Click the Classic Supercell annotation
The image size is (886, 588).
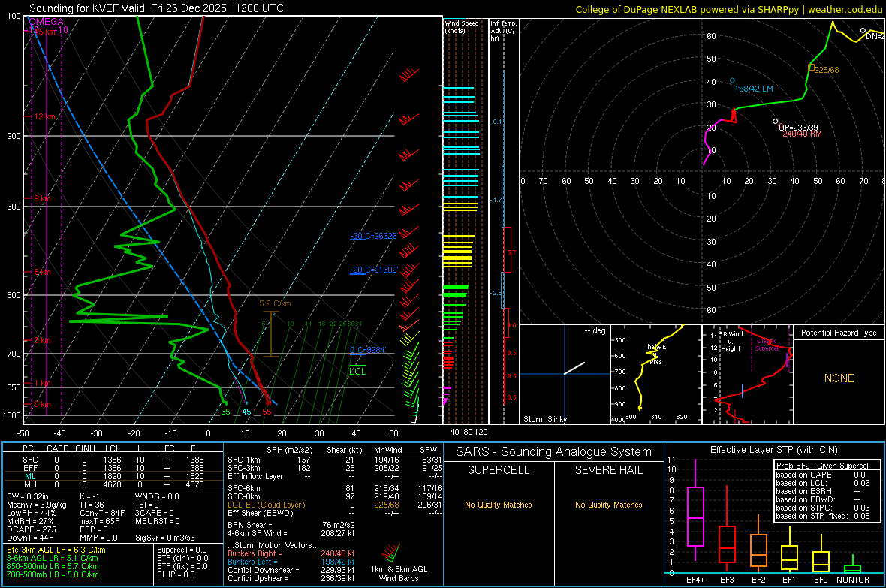[x=767, y=345]
